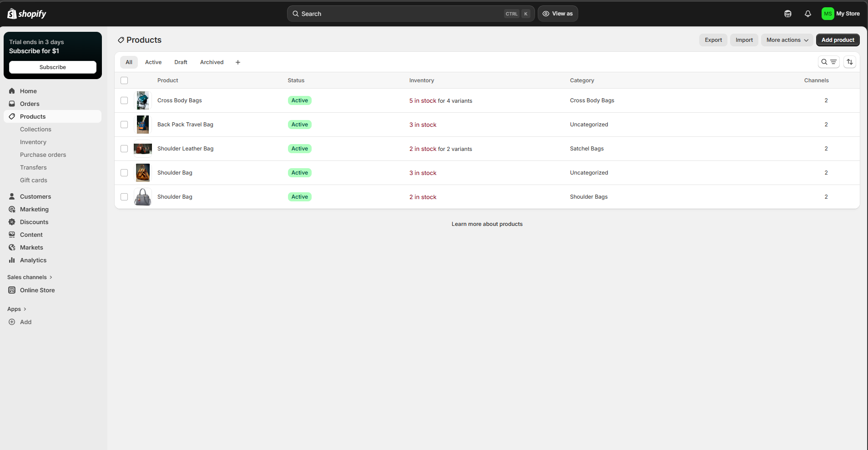Open the brown Shoulder Bag thumbnail
Viewport: 868px width, 450px height.
(143, 173)
